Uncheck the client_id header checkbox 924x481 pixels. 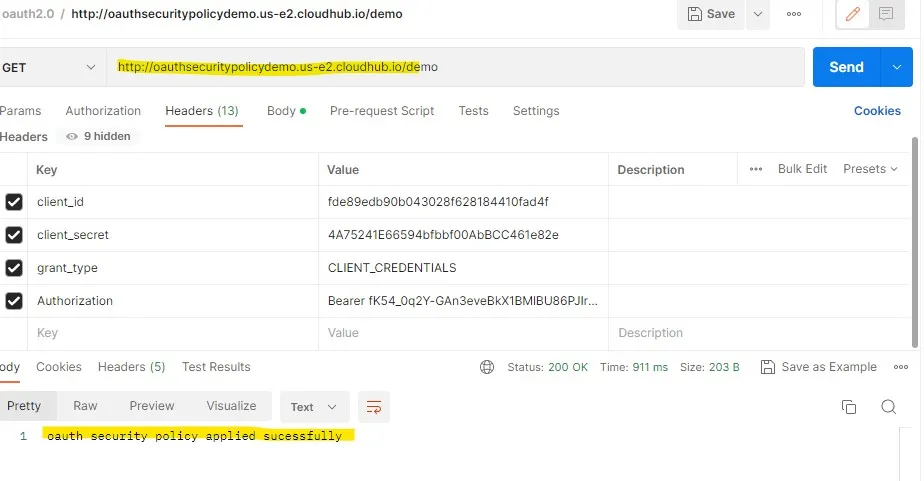tap(14, 202)
